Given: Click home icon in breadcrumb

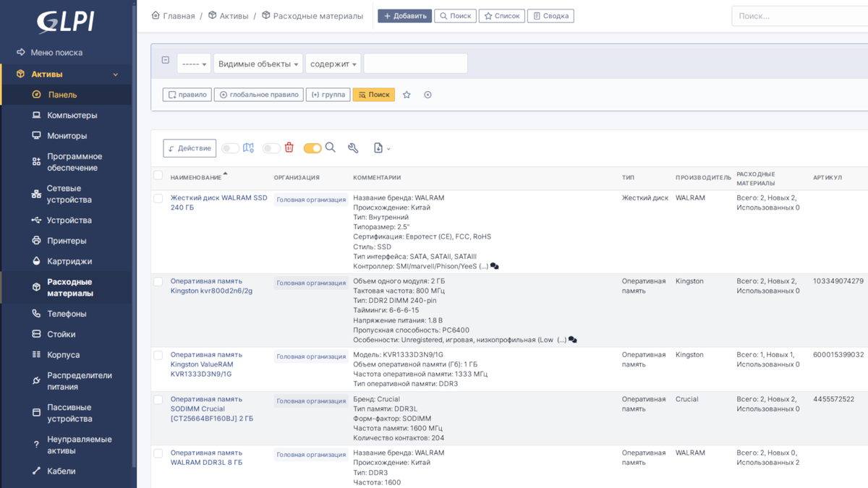Looking at the screenshot, I should [156, 15].
